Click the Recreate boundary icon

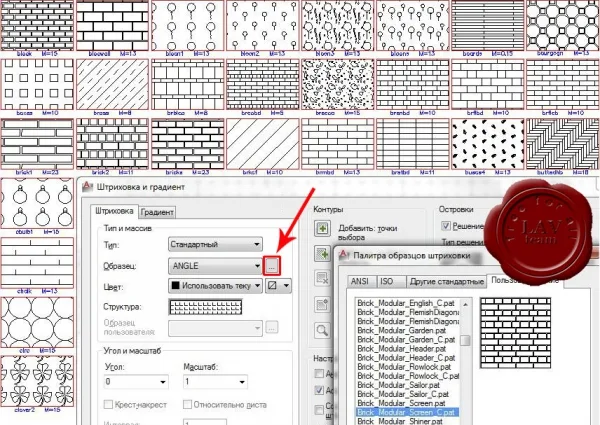pos(322,305)
